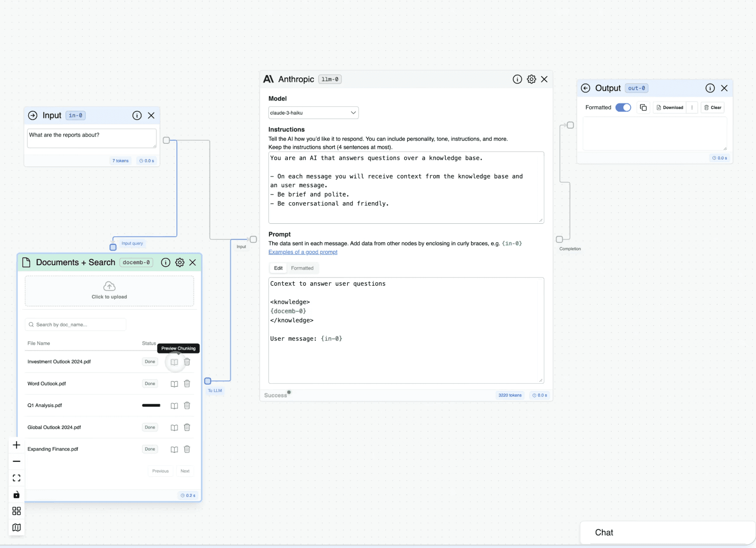Click the out-0 node ID badge
Viewport: 756px width, 548px height.
(637, 88)
